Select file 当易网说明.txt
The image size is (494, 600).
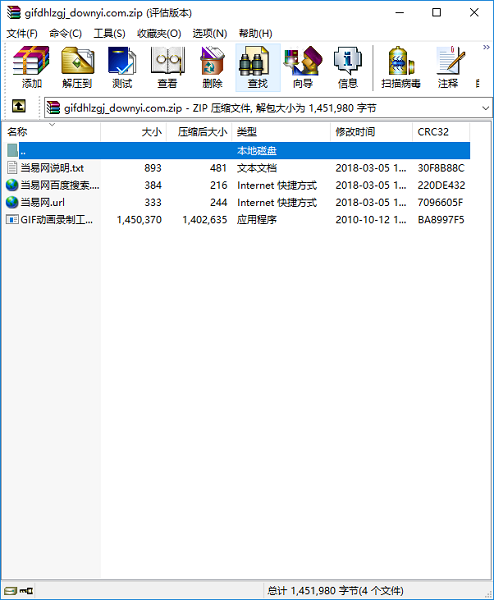[52, 168]
